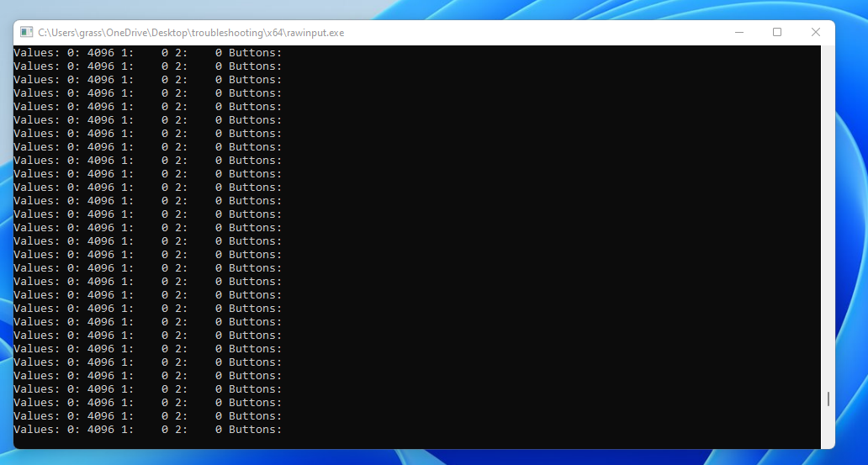
Task: Maximize the rawinput.exe console window
Action: pos(777,32)
